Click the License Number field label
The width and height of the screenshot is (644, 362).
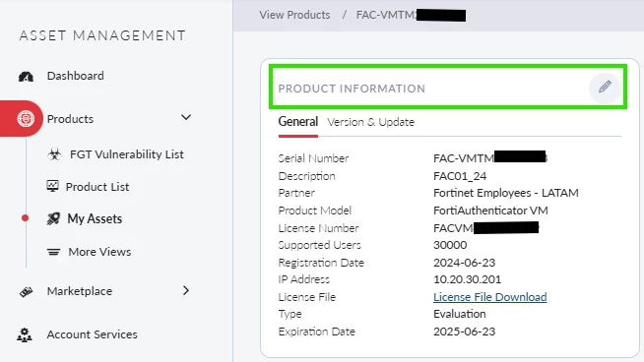click(x=318, y=228)
